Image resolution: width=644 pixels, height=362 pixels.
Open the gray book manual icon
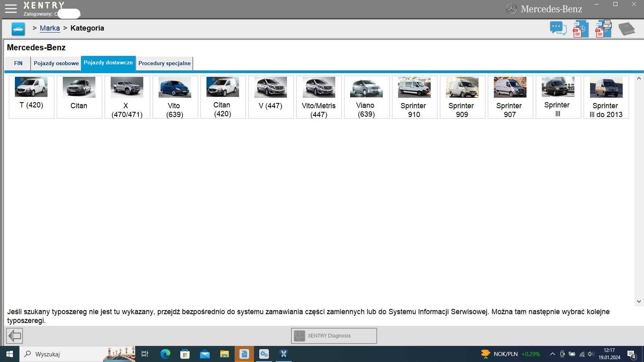[626, 29]
